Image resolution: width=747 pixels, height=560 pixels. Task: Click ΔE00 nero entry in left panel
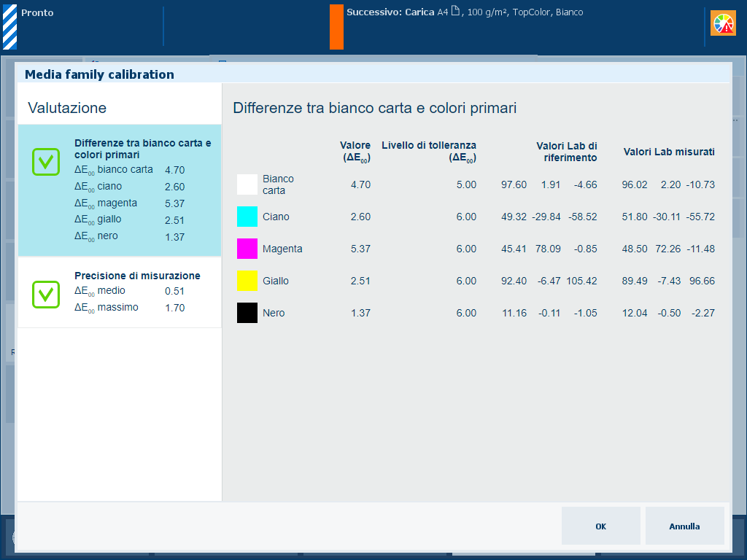pos(130,236)
